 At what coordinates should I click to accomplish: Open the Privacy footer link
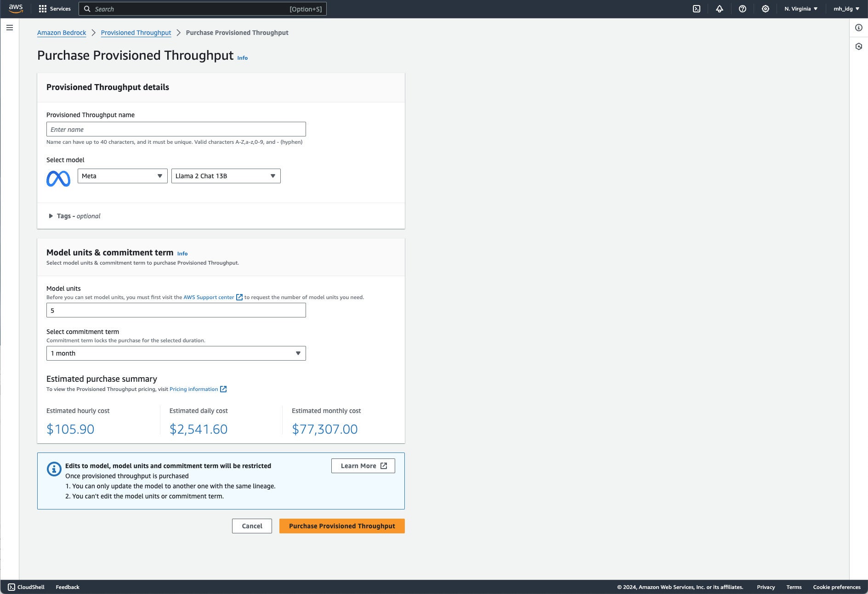pos(766,587)
